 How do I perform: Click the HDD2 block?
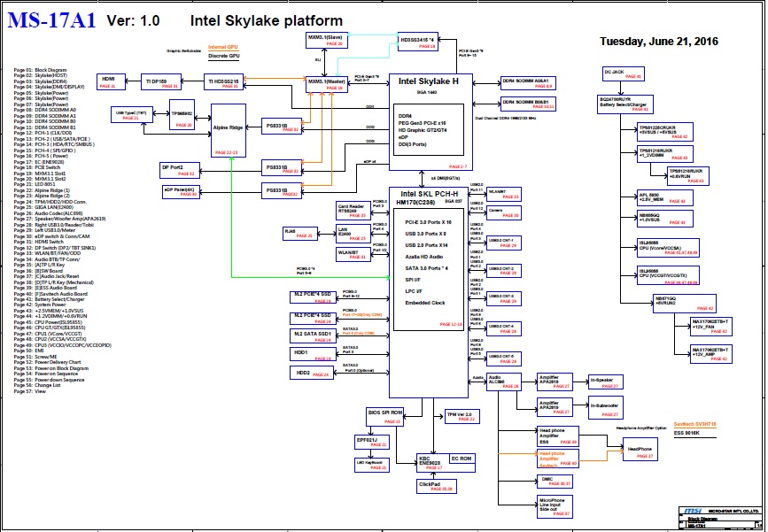point(312,373)
